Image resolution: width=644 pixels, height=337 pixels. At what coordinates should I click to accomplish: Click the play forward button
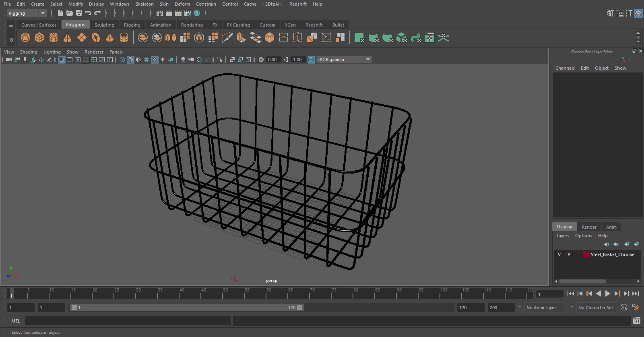pyautogui.click(x=607, y=294)
